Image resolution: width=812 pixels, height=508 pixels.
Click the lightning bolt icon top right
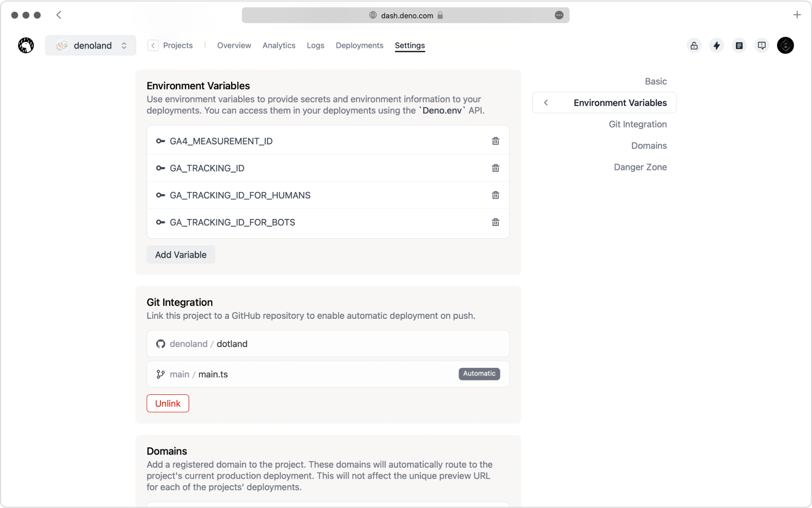coord(717,45)
